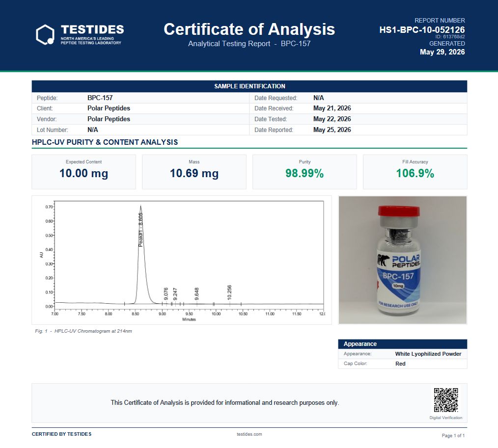Click the Page 1 of 1 indicator
Viewport: 498px width, 448px height.
(453, 436)
